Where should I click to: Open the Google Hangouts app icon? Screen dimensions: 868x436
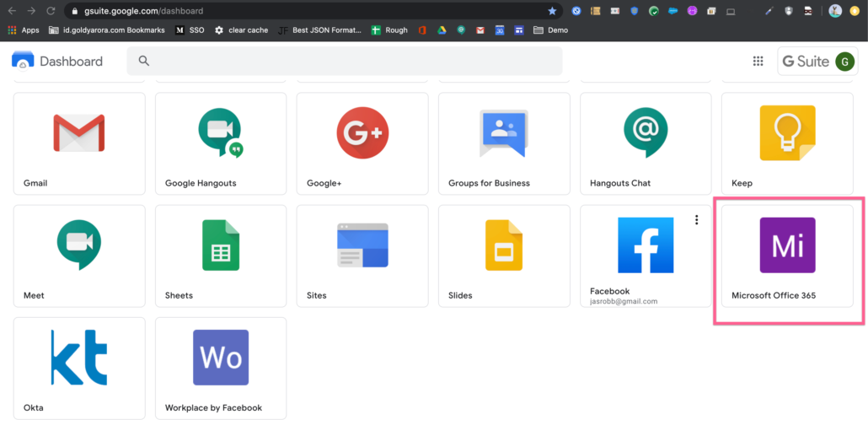[x=221, y=133]
